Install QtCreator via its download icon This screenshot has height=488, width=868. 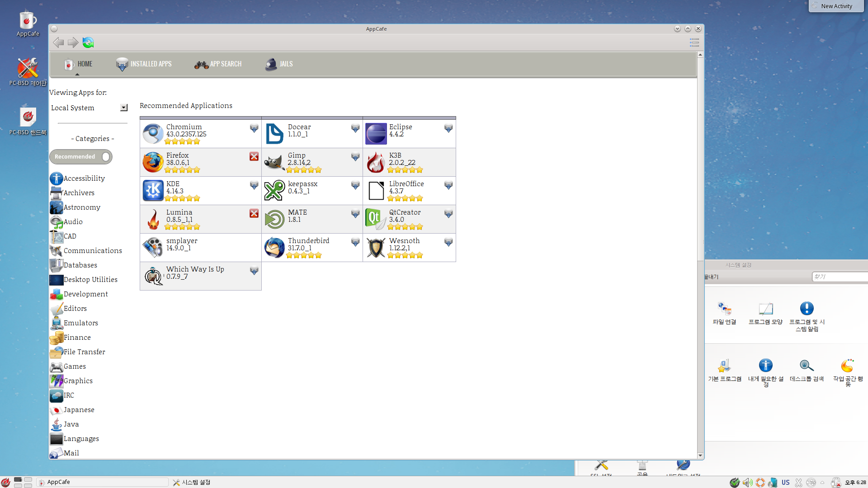(x=448, y=214)
